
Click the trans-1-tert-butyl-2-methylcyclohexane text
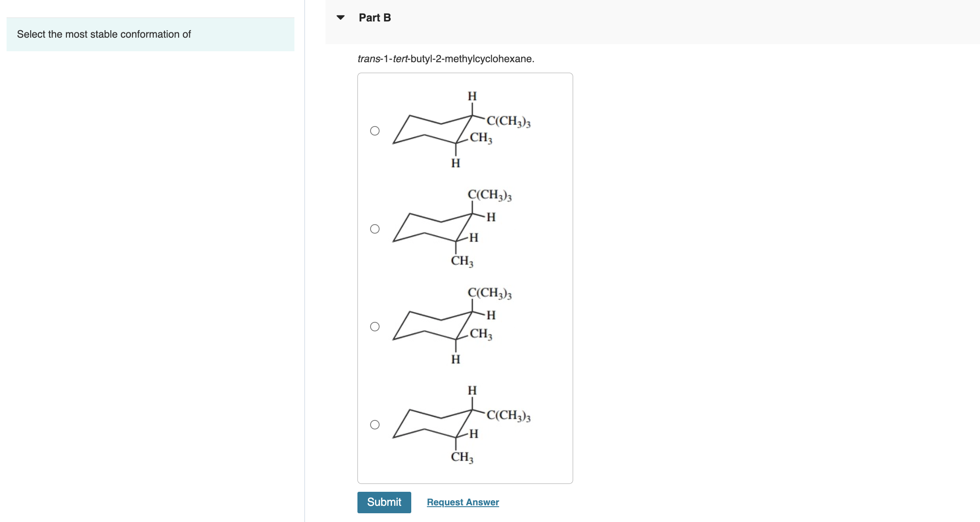coord(446,59)
